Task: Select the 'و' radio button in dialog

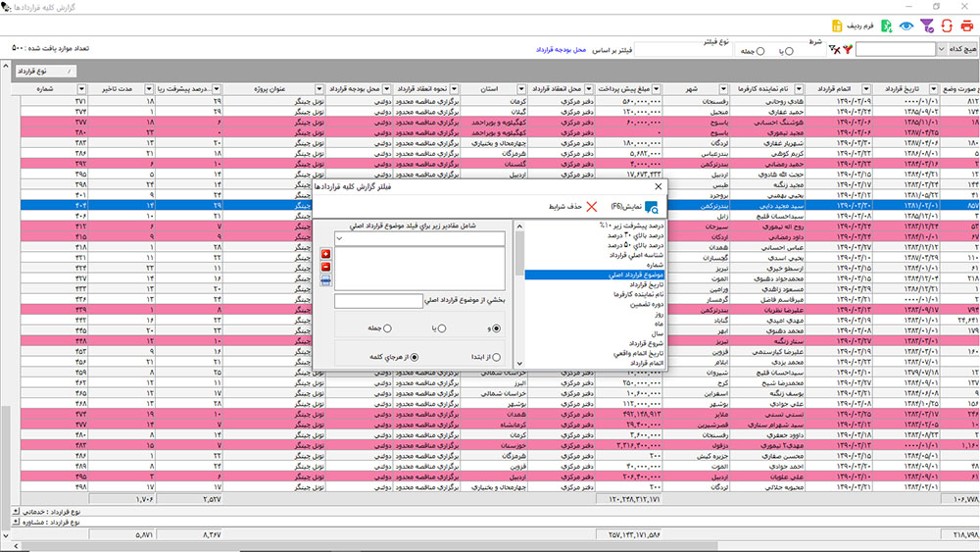Action: coord(496,328)
